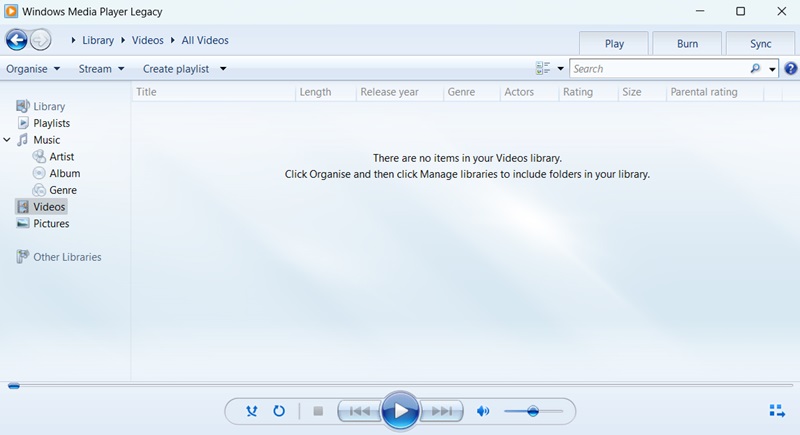Screen dimensions: 800x435
Task: Sort by the Genre column header
Action: tap(471, 92)
